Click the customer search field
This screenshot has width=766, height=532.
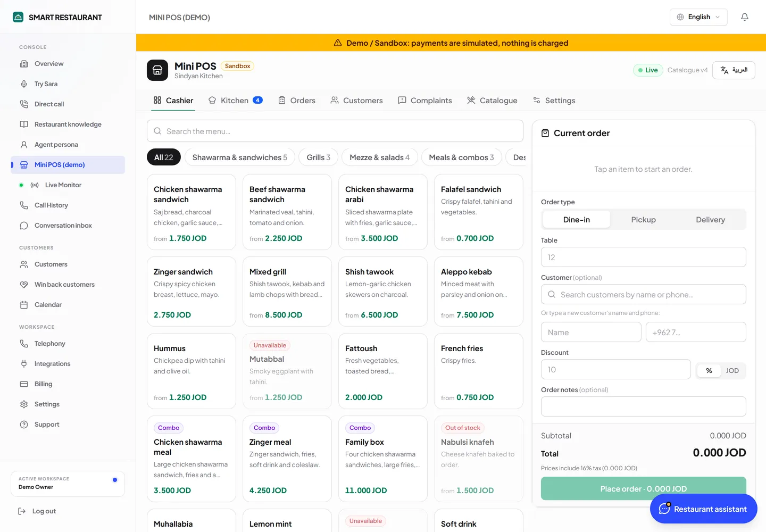pos(644,294)
